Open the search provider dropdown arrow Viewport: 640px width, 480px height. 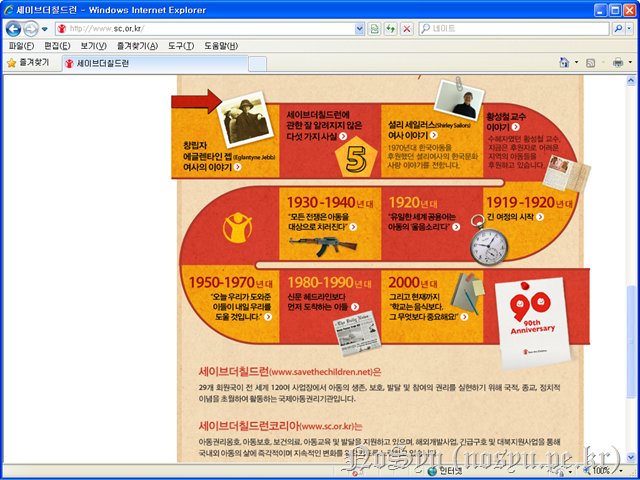[630, 28]
